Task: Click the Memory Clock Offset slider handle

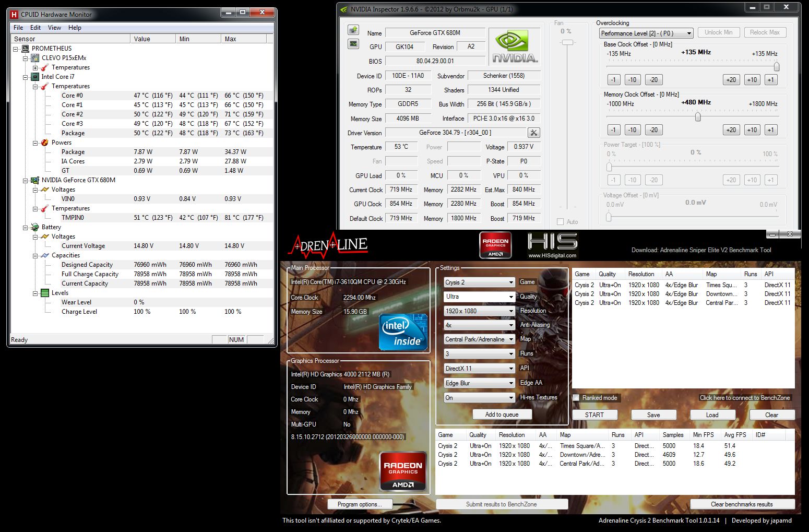Action: [x=698, y=117]
